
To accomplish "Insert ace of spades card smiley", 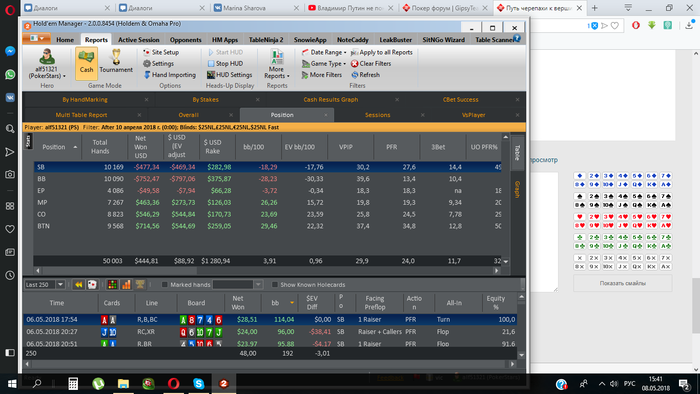I will point(666,205).
